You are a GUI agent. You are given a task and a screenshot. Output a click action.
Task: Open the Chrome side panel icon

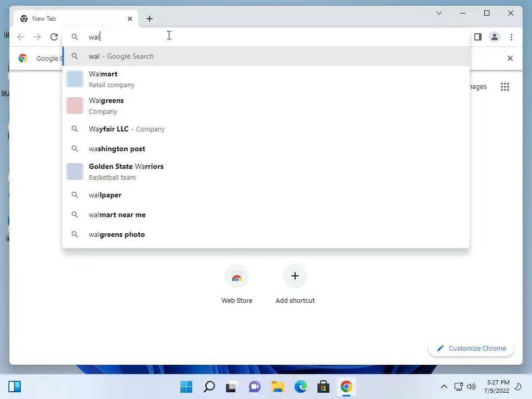click(x=478, y=37)
